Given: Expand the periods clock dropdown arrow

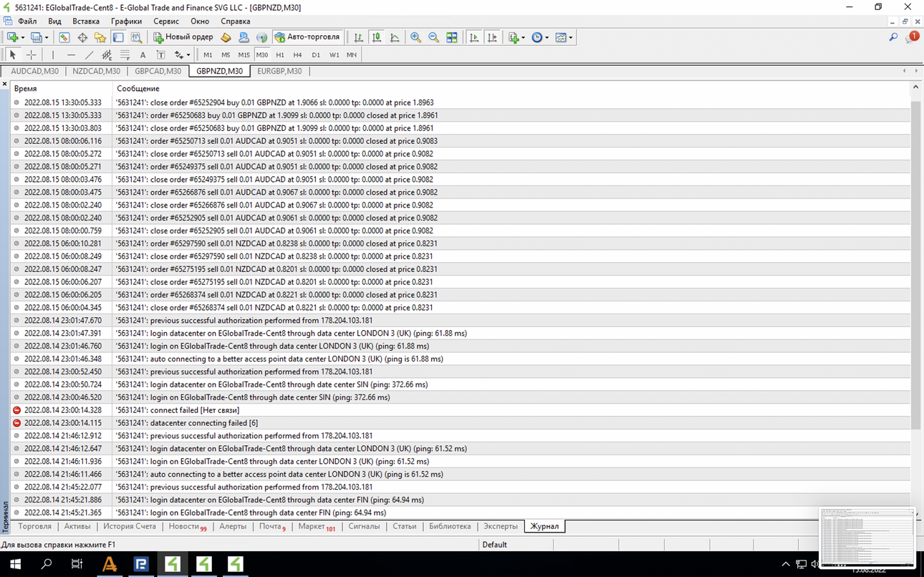Looking at the screenshot, I should (x=547, y=37).
